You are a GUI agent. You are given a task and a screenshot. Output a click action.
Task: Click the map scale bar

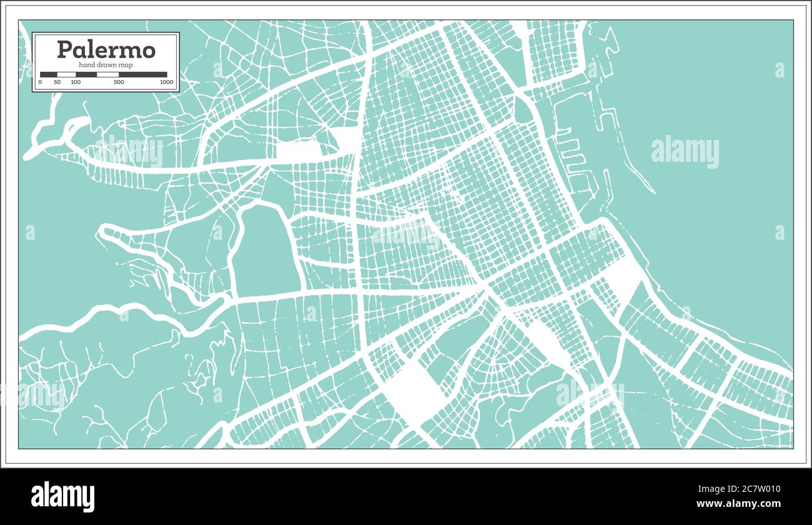tap(103, 74)
